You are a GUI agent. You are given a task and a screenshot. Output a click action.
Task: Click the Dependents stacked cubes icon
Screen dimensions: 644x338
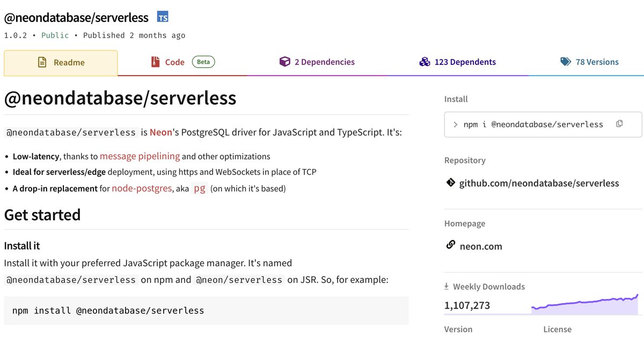pos(425,62)
